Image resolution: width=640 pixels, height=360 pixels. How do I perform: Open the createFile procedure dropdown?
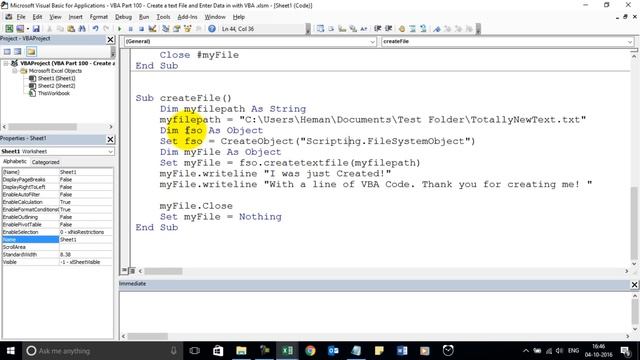[630, 42]
